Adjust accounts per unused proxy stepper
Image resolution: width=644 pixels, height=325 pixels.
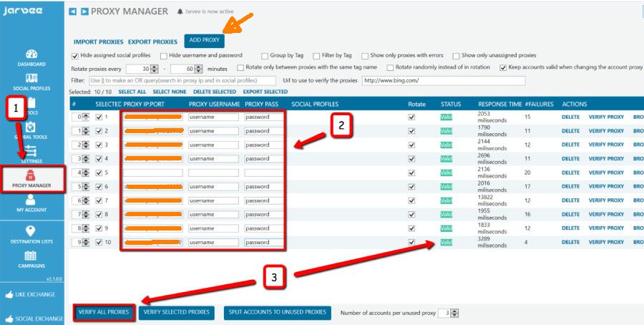click(x=454, y=313)
